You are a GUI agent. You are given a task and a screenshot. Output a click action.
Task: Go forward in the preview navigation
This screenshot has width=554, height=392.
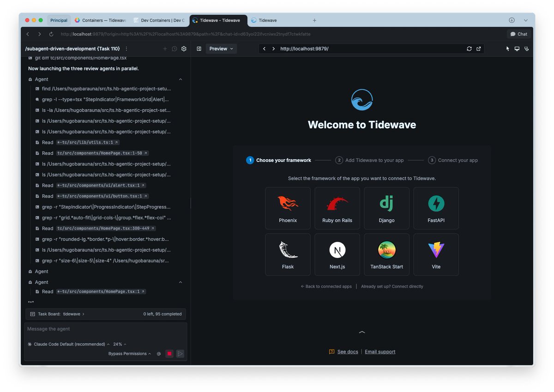(273, 48)
